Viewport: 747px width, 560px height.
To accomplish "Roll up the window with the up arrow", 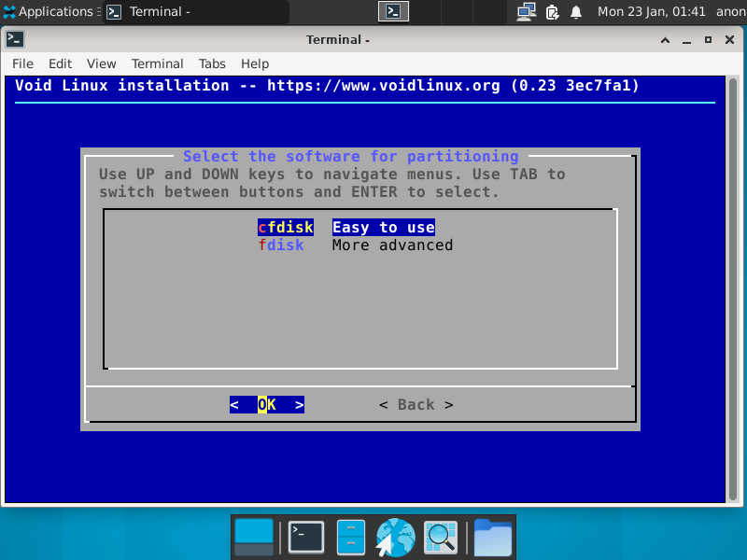I will coord(665,40).
